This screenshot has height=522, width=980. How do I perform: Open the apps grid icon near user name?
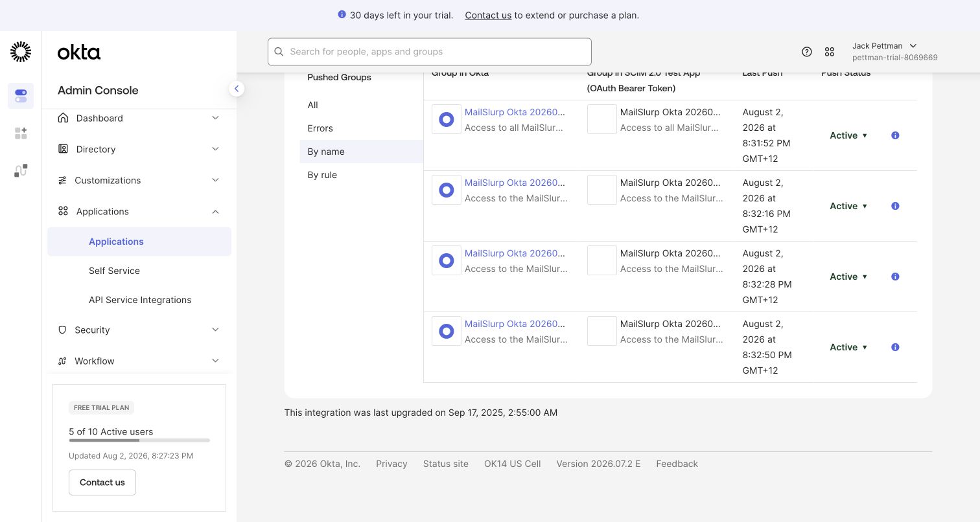(x=830, y=52)
